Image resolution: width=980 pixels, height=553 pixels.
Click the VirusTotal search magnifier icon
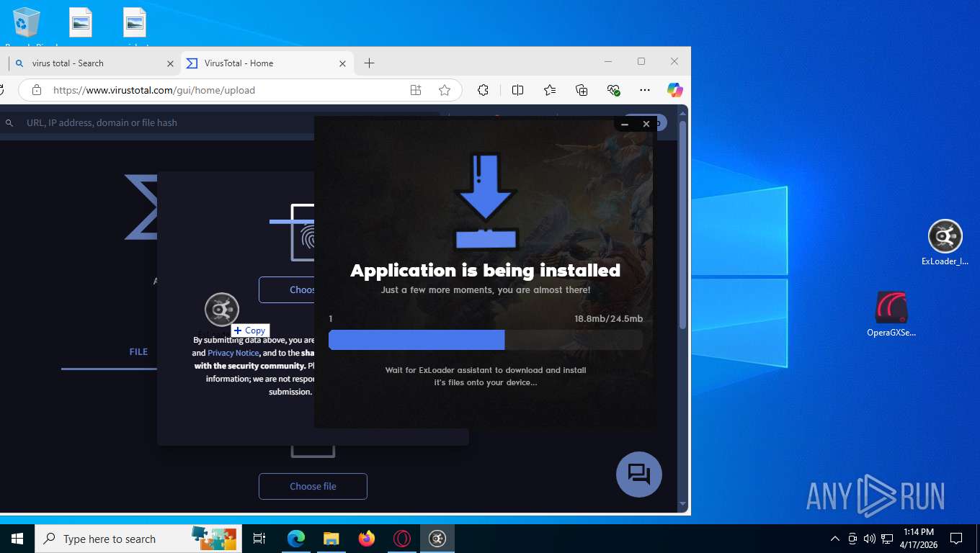pyautogui.click(x=9, y=123)
